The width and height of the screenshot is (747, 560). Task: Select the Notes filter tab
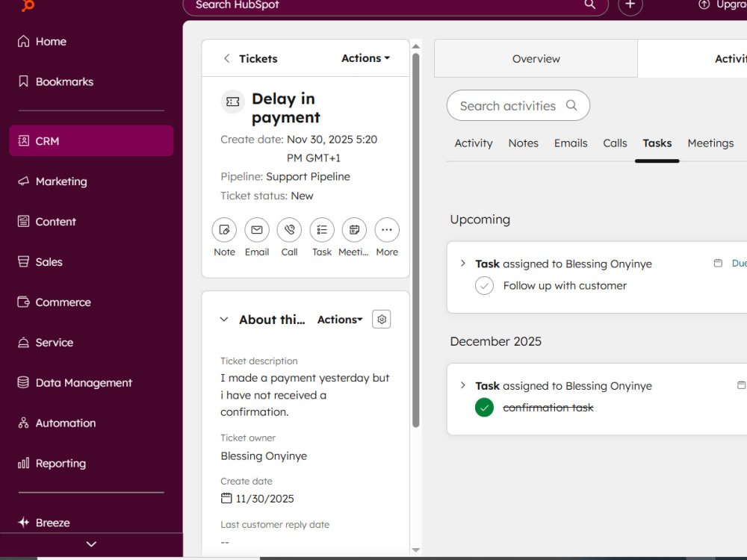(x=523, y=143)
